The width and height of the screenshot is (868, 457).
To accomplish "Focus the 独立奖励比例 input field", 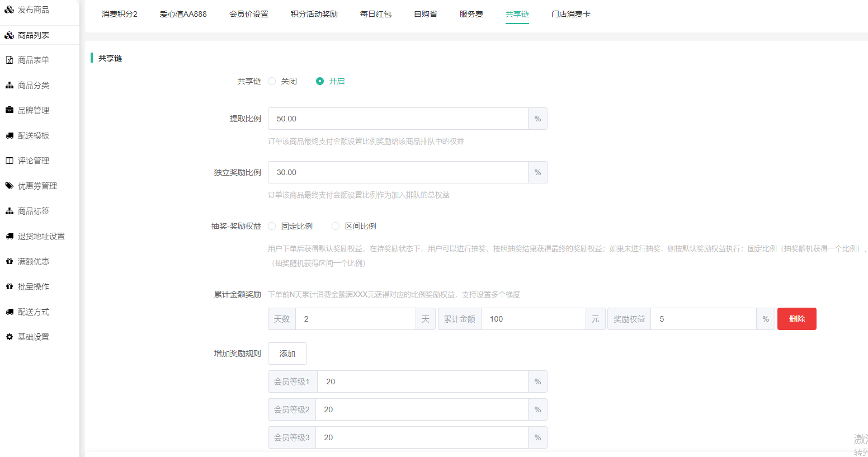I will (x=398, y=172).
